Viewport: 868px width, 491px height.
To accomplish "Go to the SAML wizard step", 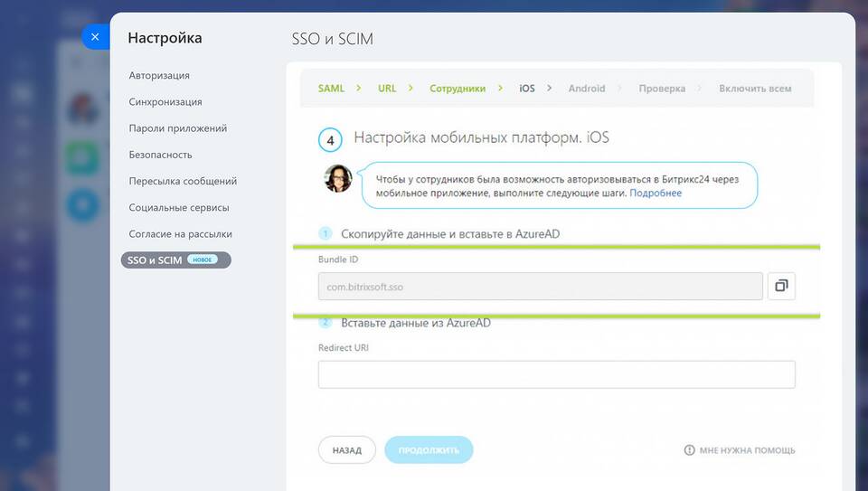I will (x=331, y=88).
